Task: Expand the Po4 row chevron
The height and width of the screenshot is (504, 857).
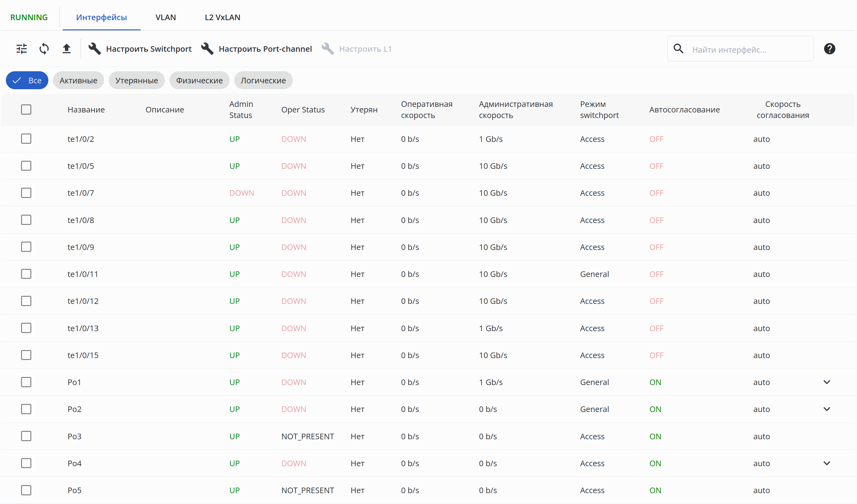Action: click(x=827, y=463)
